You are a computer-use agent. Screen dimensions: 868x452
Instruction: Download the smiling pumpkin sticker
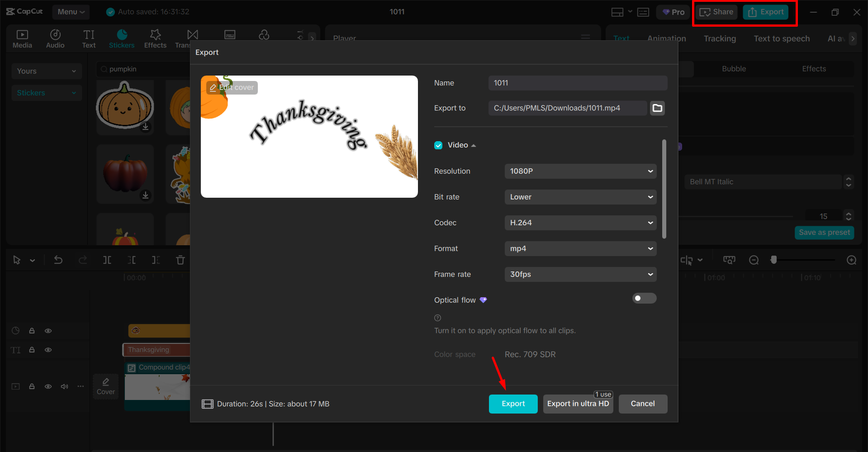pos(145,127)
